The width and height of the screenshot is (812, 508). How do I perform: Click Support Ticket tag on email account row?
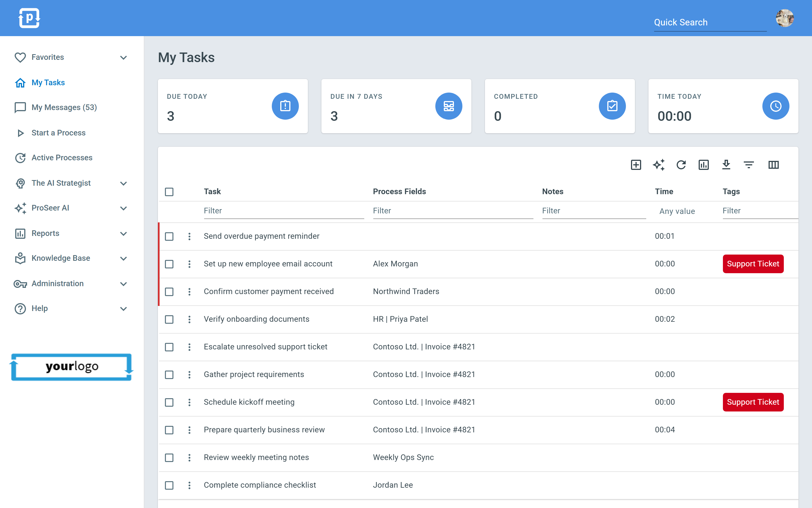(x=753, y=264)
